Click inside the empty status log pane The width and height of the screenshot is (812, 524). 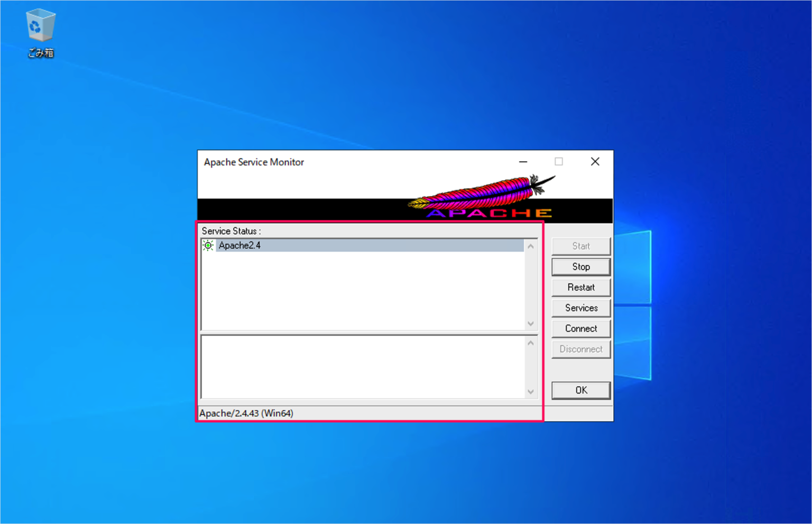(x=365, y=367)
